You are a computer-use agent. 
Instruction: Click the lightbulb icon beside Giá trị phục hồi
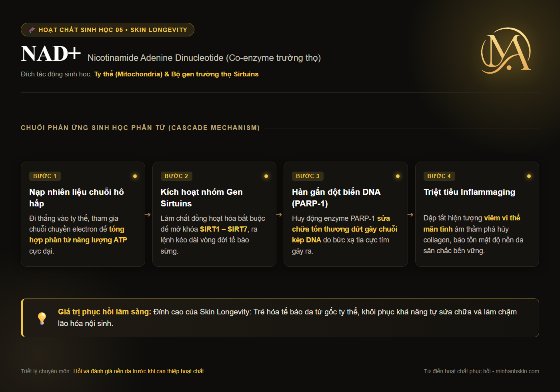[x=42, y=318]
